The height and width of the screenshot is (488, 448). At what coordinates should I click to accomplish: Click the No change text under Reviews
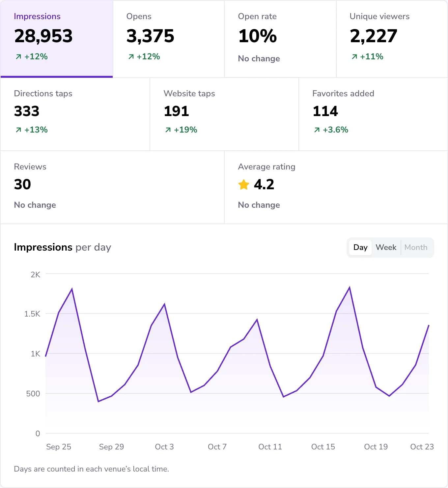click(35, 205)
